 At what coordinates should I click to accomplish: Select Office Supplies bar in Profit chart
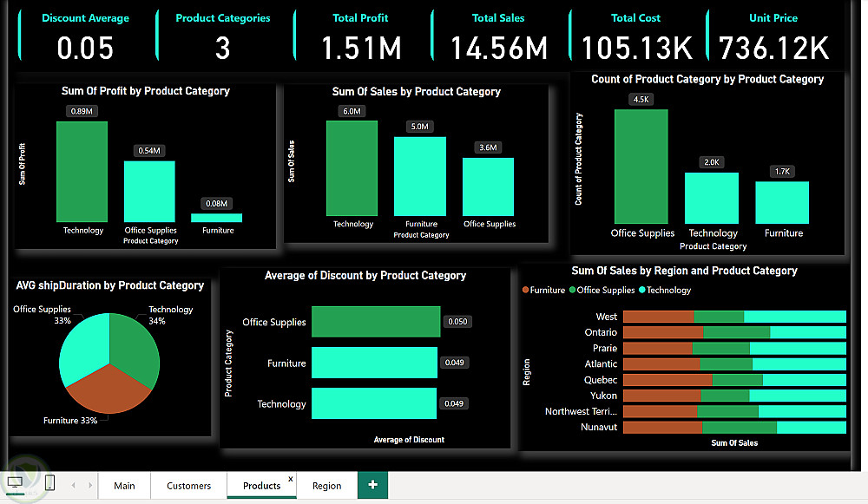point(149,192)
